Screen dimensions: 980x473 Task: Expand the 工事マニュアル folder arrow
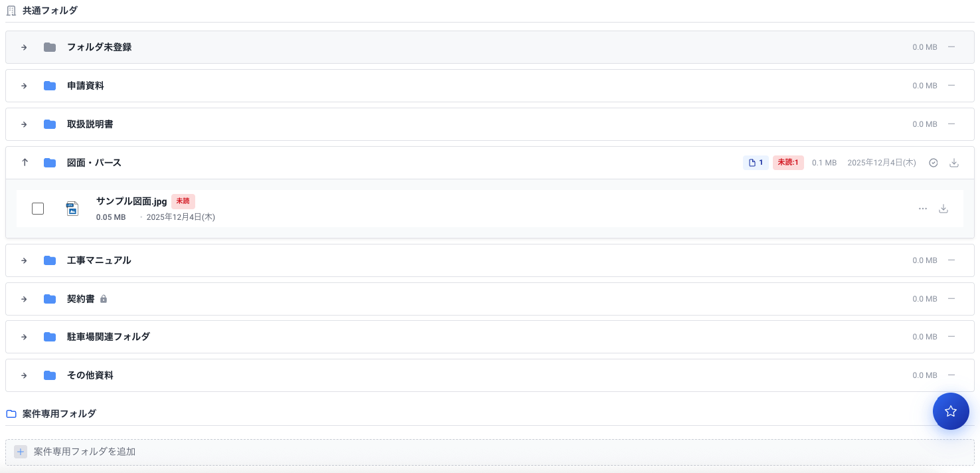pos(24,260)
